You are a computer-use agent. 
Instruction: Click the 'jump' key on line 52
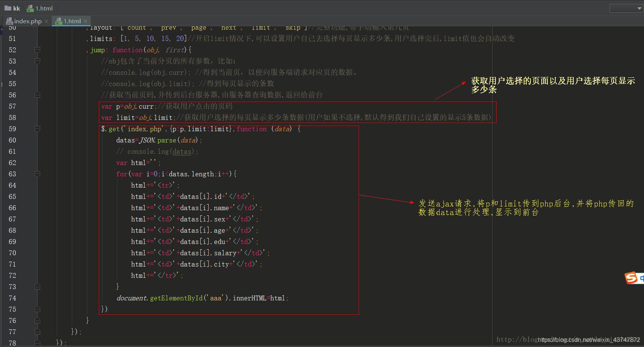click(x=97, y=50)
